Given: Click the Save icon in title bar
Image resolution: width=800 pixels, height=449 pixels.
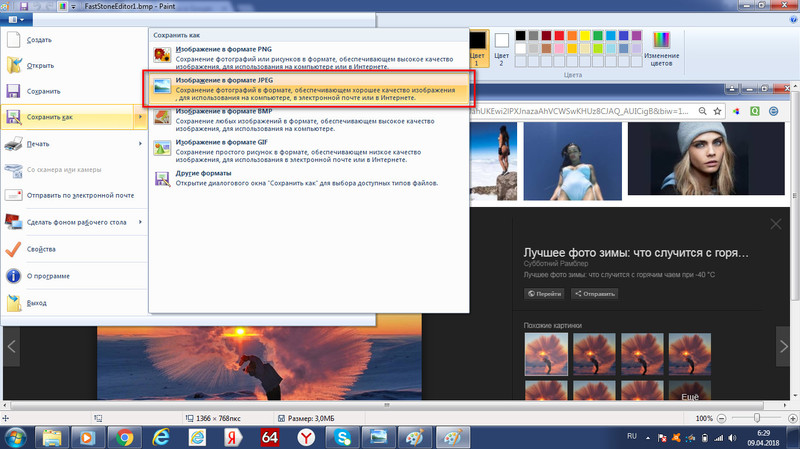Looking at the screenshot, I should pos(23,7).
